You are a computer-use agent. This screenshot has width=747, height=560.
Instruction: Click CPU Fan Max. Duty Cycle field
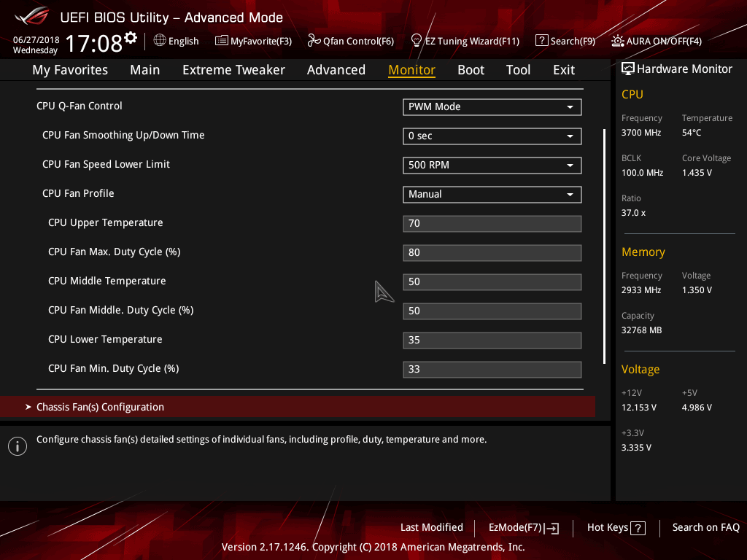tap(492, 253)
